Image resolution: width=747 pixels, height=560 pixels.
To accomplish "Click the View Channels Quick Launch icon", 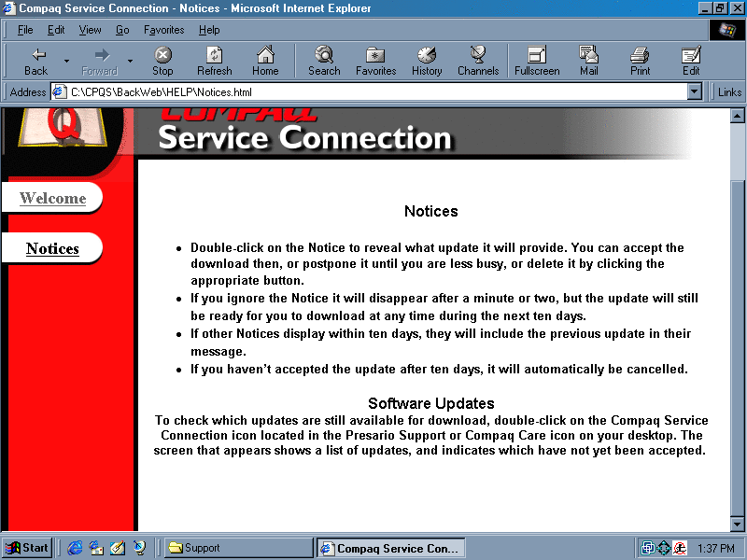I will click(139, 548).
